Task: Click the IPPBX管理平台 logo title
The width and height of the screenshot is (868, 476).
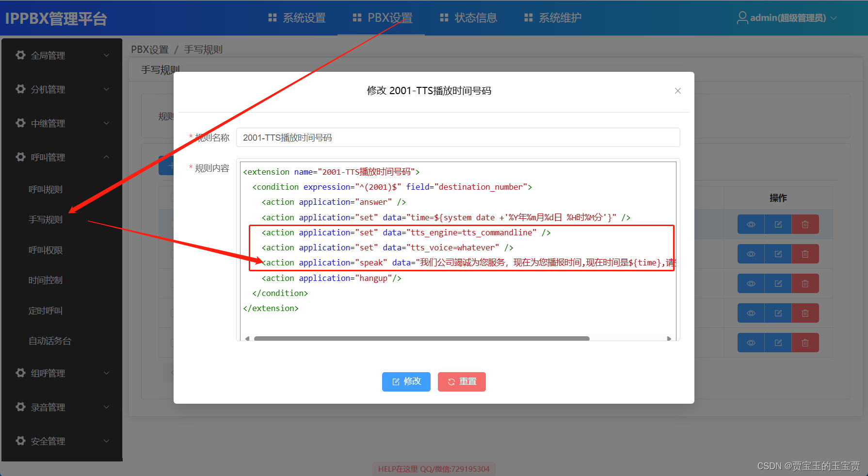Action: tap(56, 18)
